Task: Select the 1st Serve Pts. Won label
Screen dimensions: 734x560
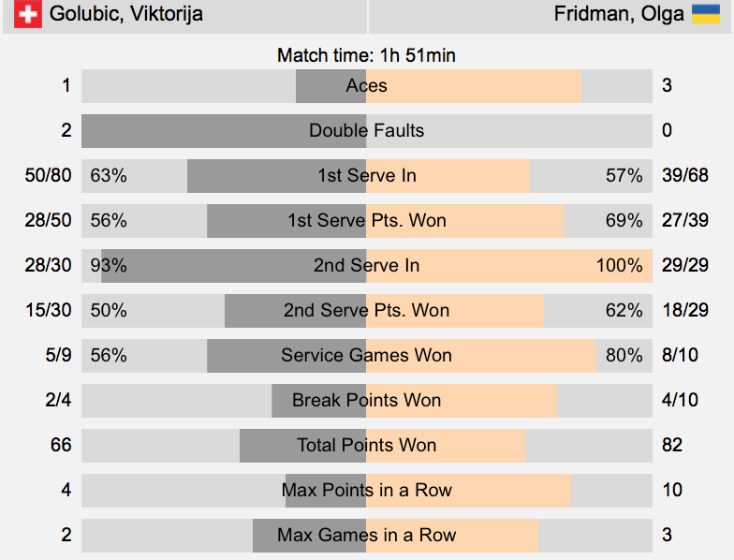Action: 366,221
